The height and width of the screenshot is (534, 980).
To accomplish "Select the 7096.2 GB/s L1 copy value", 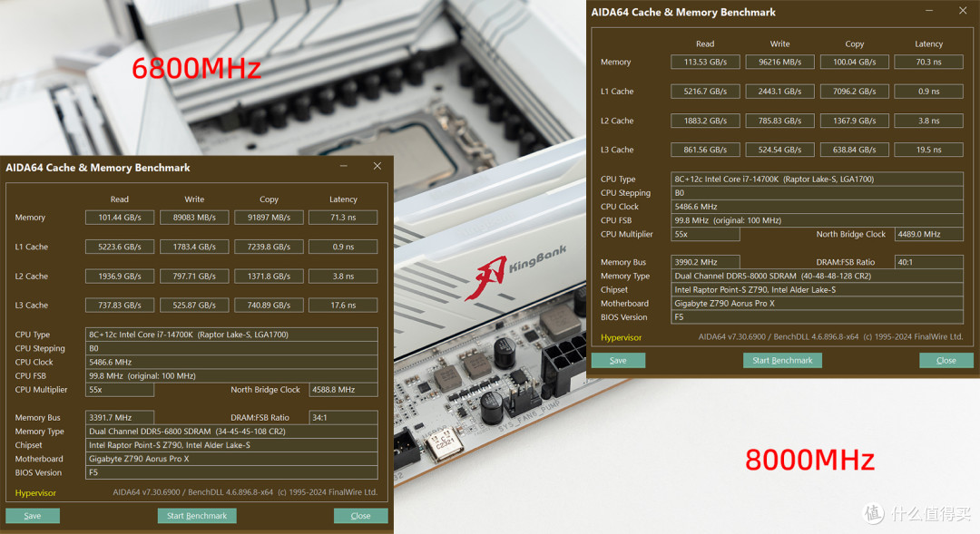I will point(855,92).
